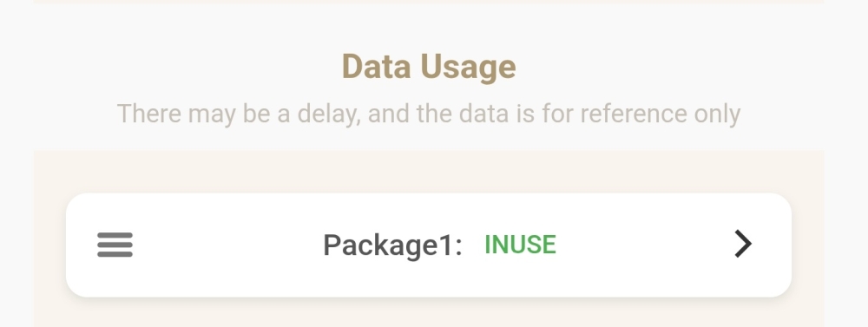The image size is (868, 327).
Task: Click the word 'Data' in the heading
Action: click(x=377, y=67)
